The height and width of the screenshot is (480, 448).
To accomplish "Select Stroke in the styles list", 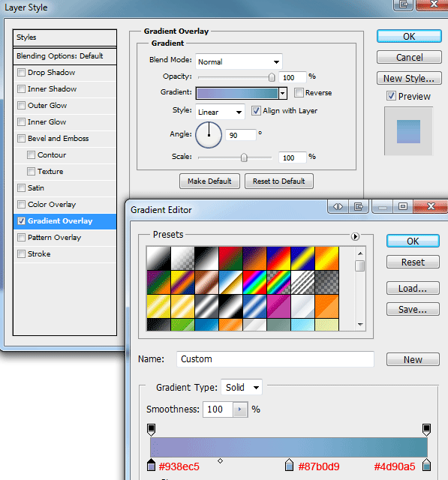I will click(65, 254).
